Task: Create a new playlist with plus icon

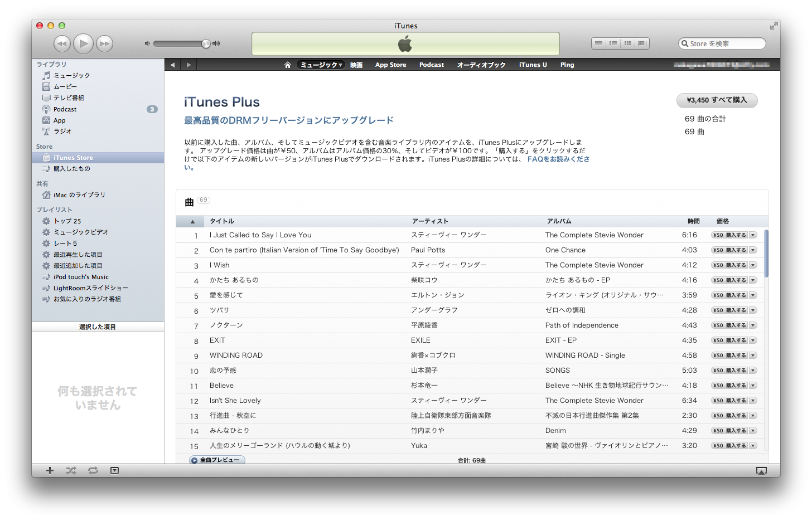Action: 50,470
